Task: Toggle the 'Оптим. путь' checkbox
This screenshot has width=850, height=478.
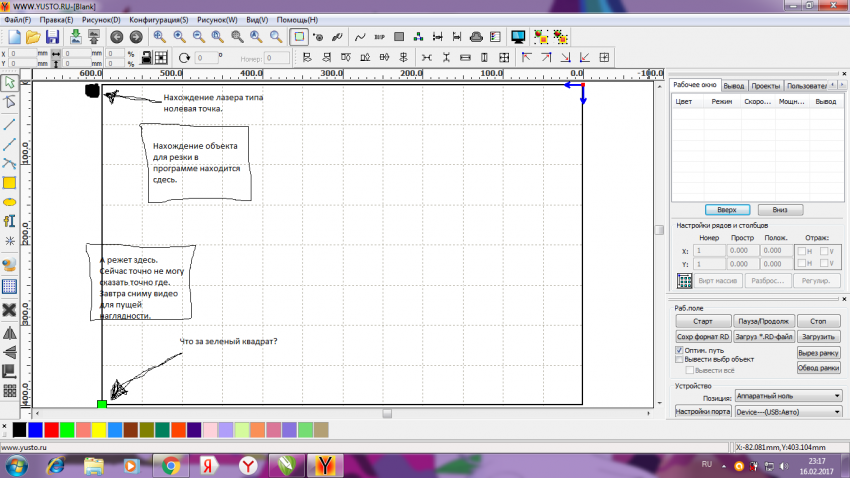Action: tap(680, 352)
